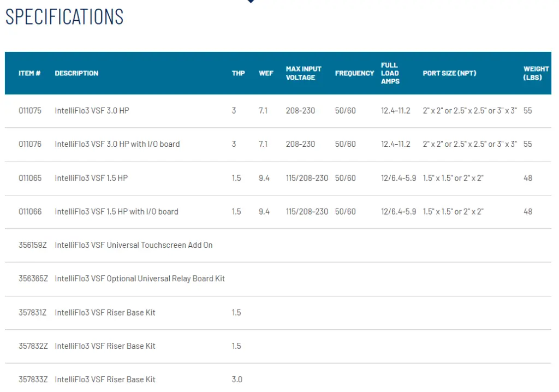This screenshot has height=392, width=559.
Task: Select item number 011065
Action: 30,178
